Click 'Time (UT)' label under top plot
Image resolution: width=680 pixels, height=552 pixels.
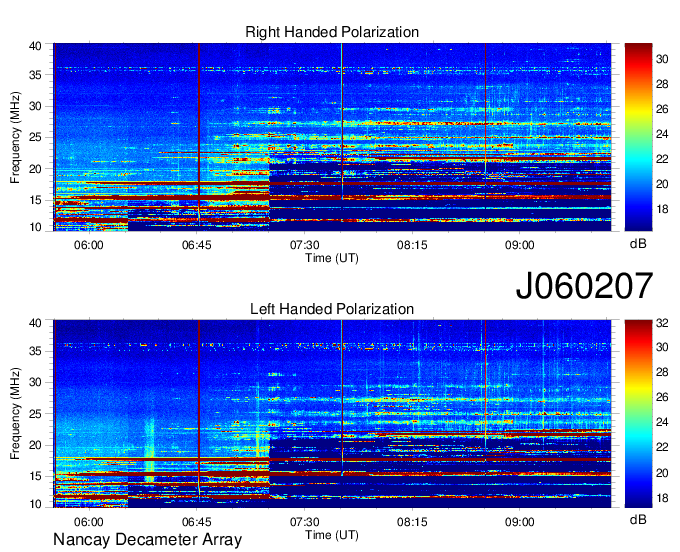(x=332, y=258)
